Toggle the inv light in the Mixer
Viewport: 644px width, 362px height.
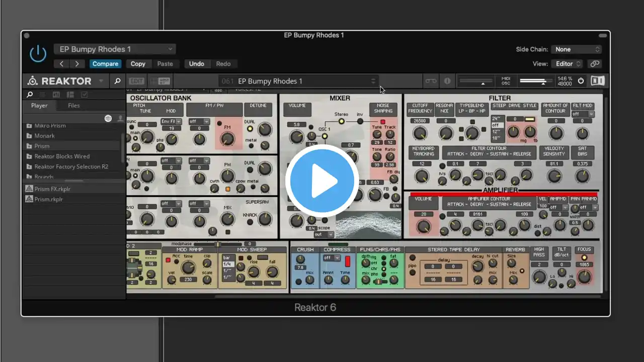click(x=360, y=121)
